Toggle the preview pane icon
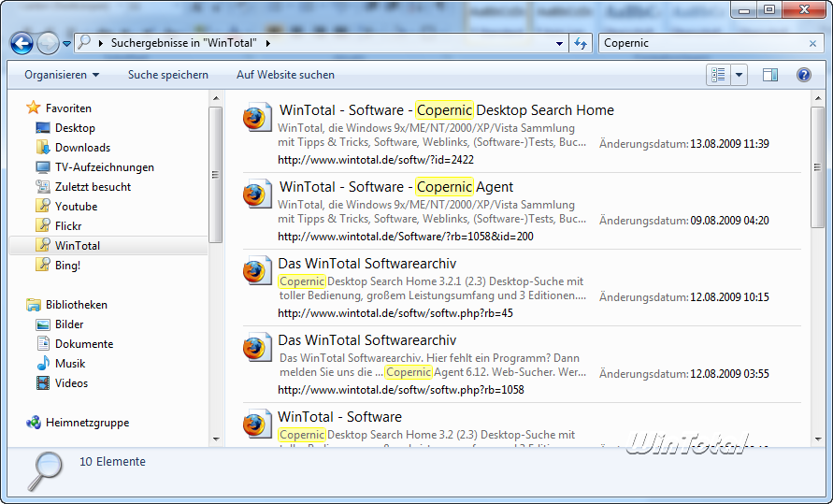 (x=770, y=75)
